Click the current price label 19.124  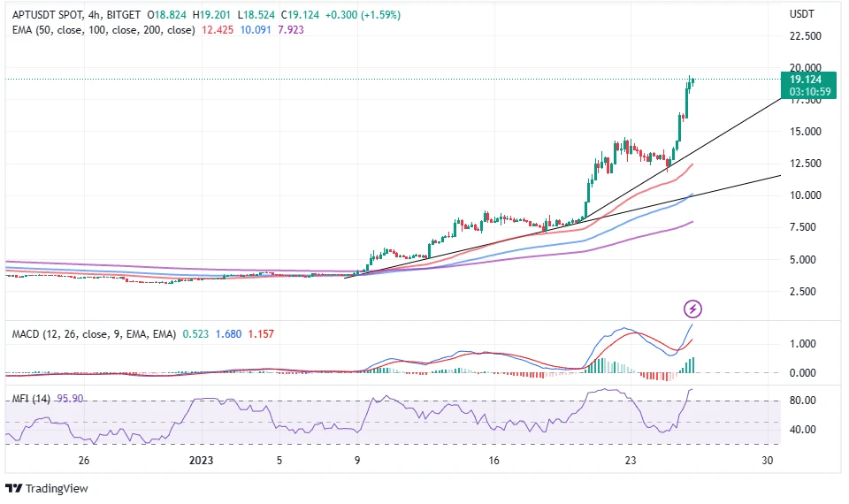coord(806,80)
